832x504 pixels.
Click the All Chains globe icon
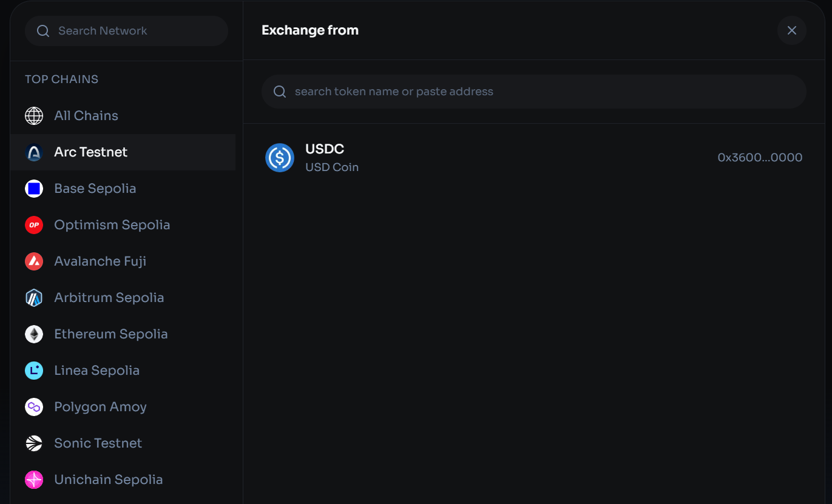(34, 116)
